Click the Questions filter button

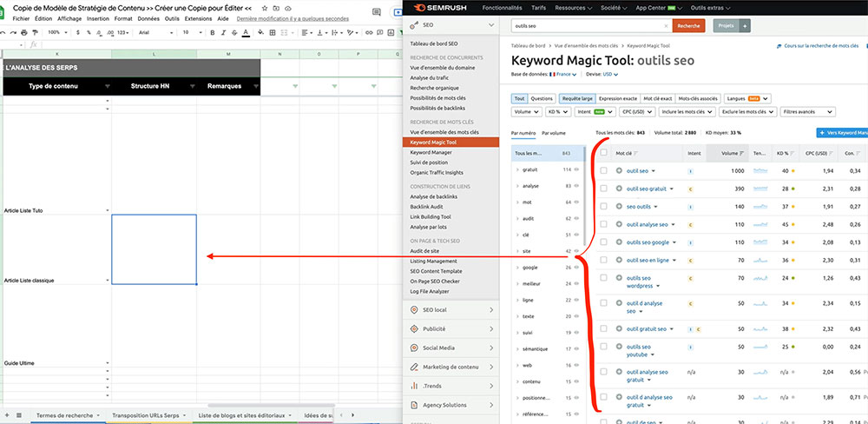542,99
